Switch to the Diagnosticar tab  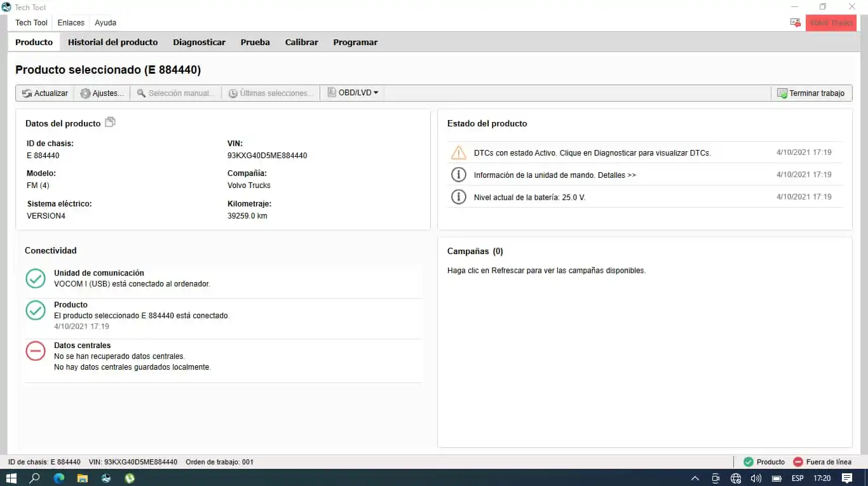click(200, 42)
